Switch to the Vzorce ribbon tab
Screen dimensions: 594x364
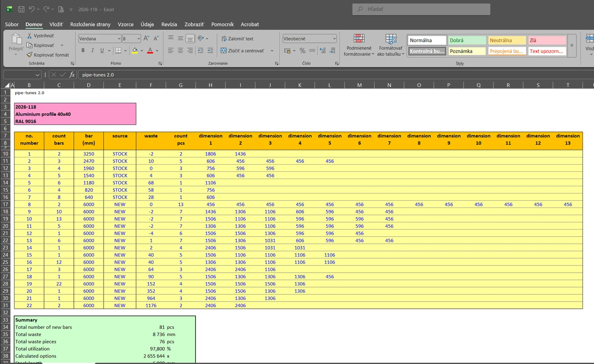point(126,24)
